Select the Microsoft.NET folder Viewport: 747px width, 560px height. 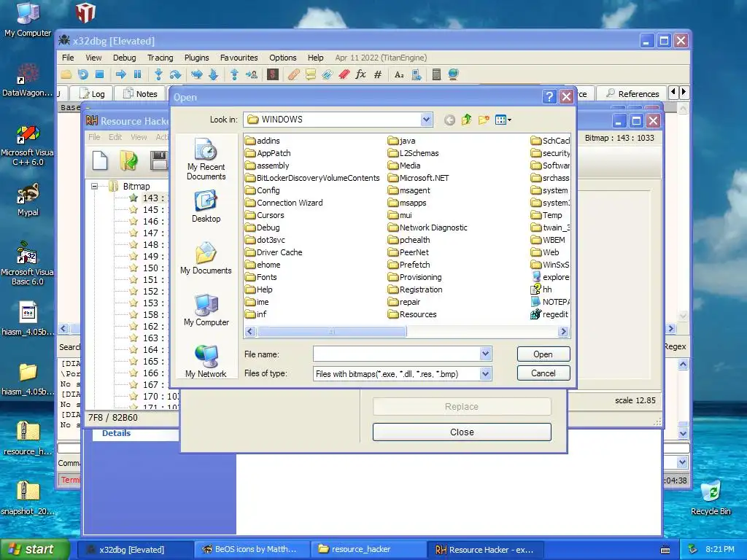point(418,178)
